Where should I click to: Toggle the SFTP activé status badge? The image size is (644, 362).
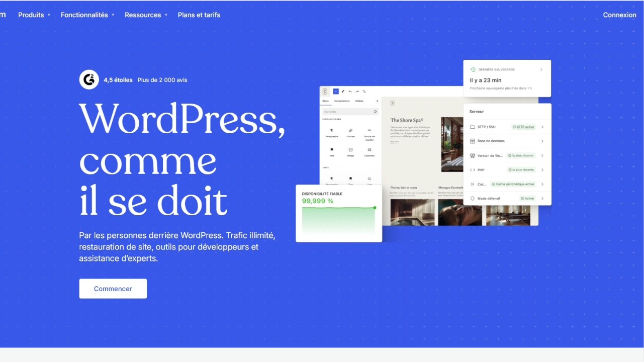coord(523,127)
